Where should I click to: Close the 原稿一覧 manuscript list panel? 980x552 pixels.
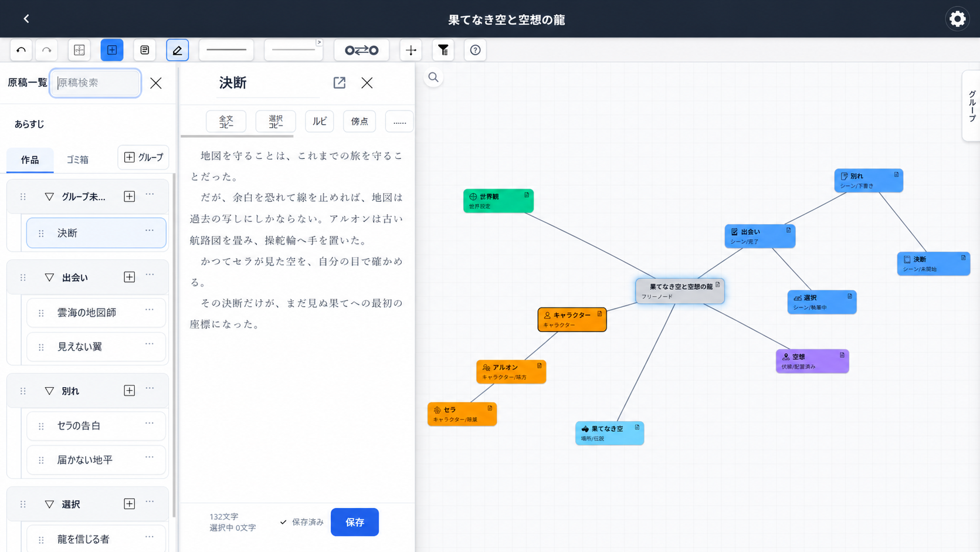pyautogui.click(x=156, y=83)
